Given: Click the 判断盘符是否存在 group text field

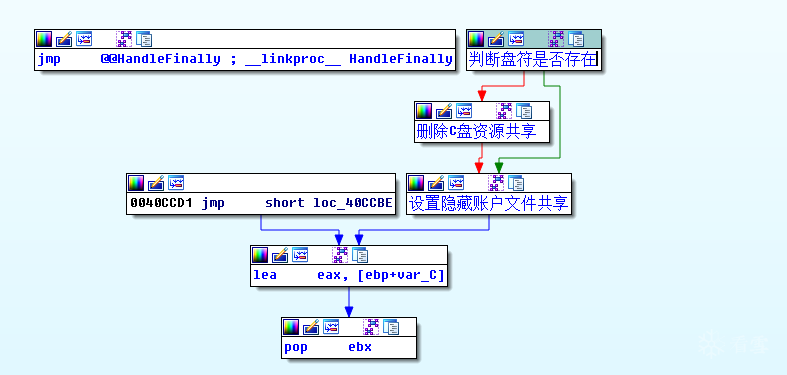Looking at the screenshot, I should point(534,59).
